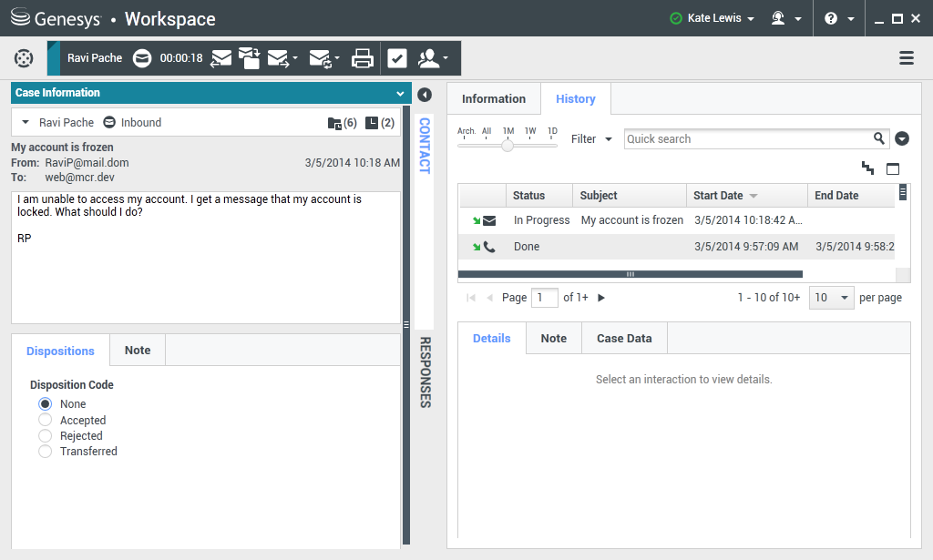Click the print email icon

click(x=363, y=58)
